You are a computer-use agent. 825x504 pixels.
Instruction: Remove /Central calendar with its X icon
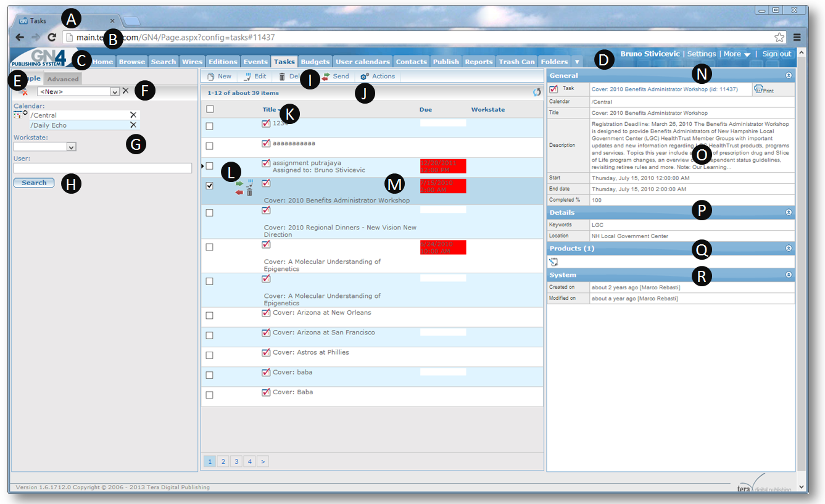click(133, 115)
